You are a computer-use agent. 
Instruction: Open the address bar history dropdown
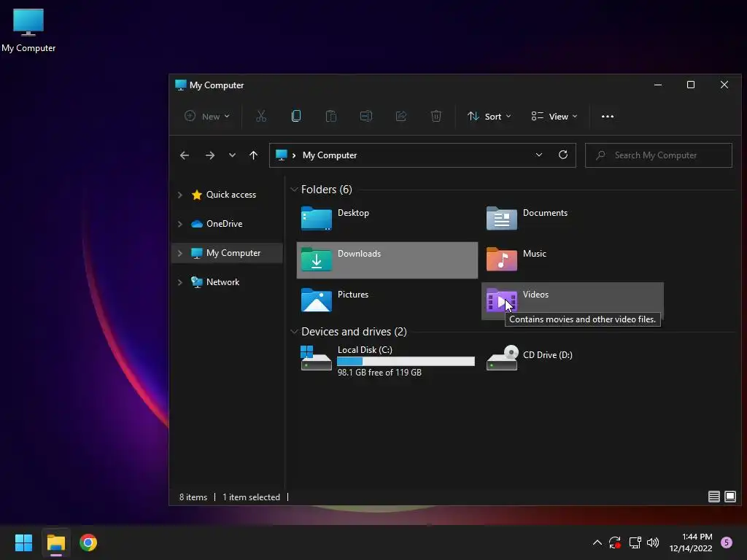pos(539,155)
